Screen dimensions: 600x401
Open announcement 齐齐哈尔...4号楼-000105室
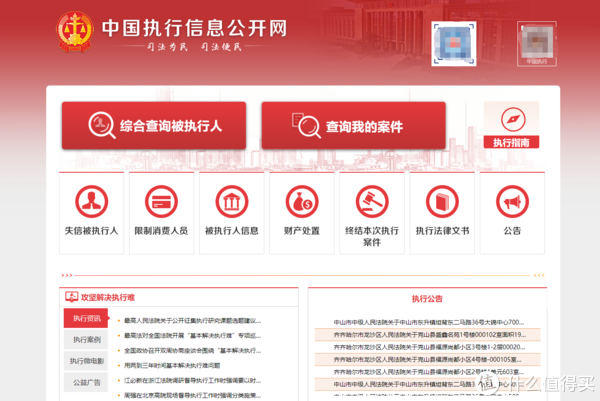[x=427, y=359]
